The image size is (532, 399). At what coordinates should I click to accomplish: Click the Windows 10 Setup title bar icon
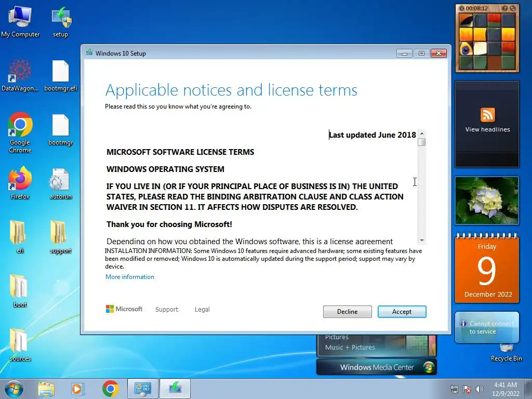click(x=89, y=52)
